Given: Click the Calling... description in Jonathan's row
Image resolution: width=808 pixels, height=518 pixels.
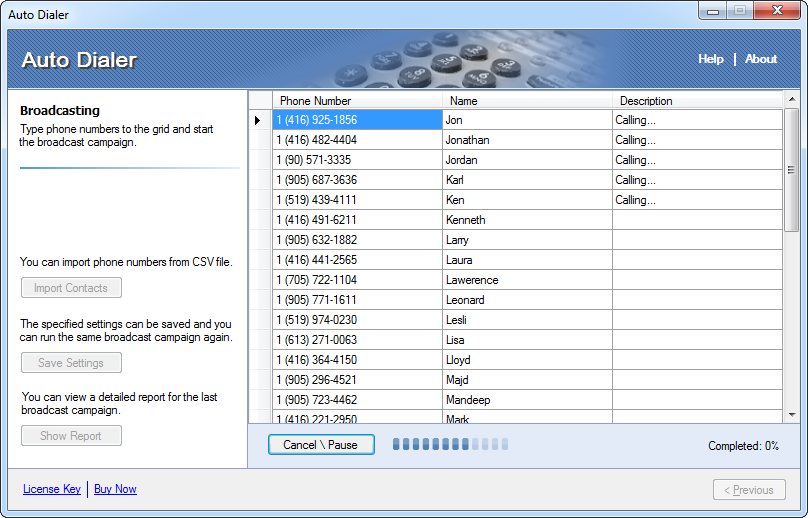Looking at the screenshot, I should click(697, 140).
